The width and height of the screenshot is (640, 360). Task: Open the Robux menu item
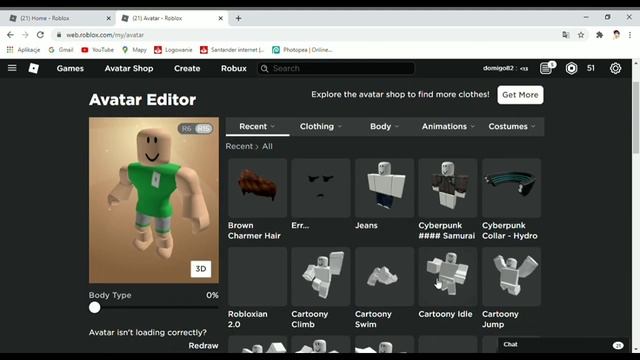[x=234, y=68]
